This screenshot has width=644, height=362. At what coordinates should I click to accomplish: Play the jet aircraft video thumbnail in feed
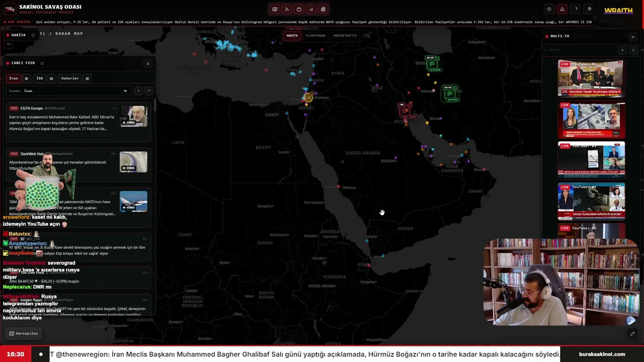tap(133, 201)
